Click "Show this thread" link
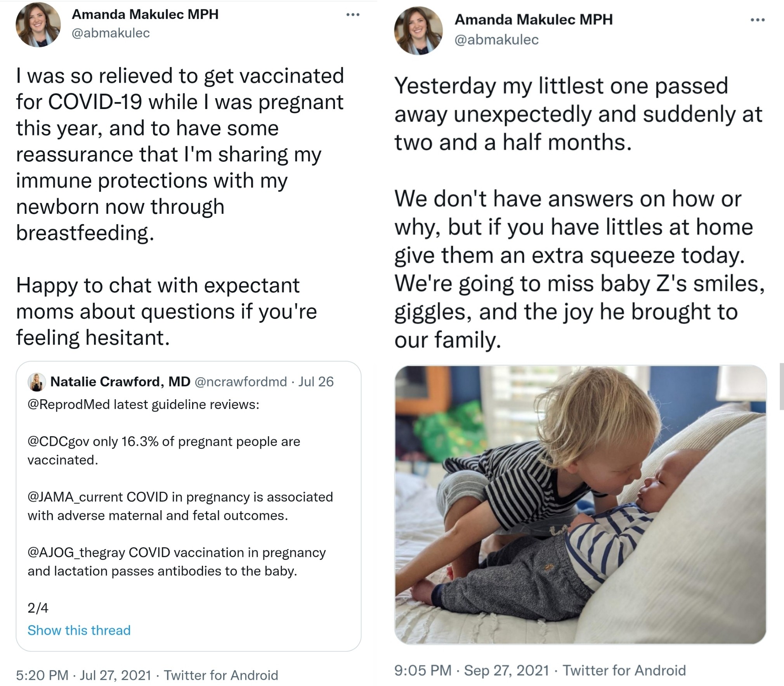 (x=79, y=631)
